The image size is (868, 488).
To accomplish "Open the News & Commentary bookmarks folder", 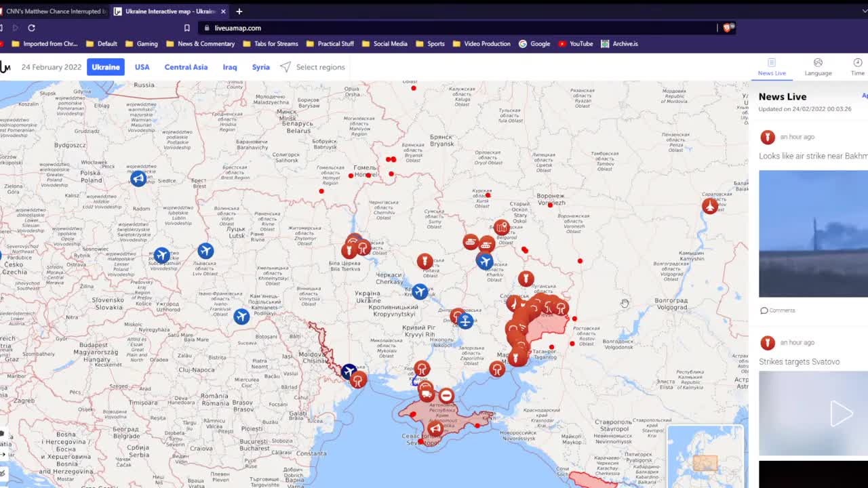I will click(x=200, y=43).
